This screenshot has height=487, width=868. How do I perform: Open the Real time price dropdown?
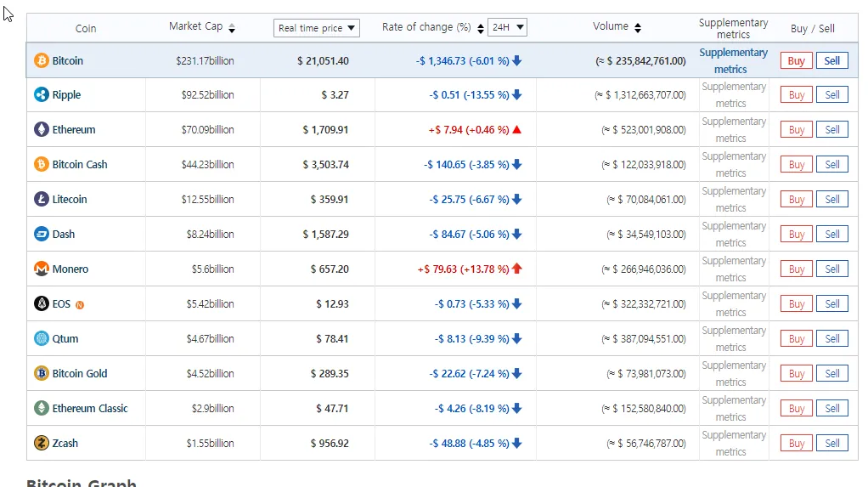tap(317, 28)
